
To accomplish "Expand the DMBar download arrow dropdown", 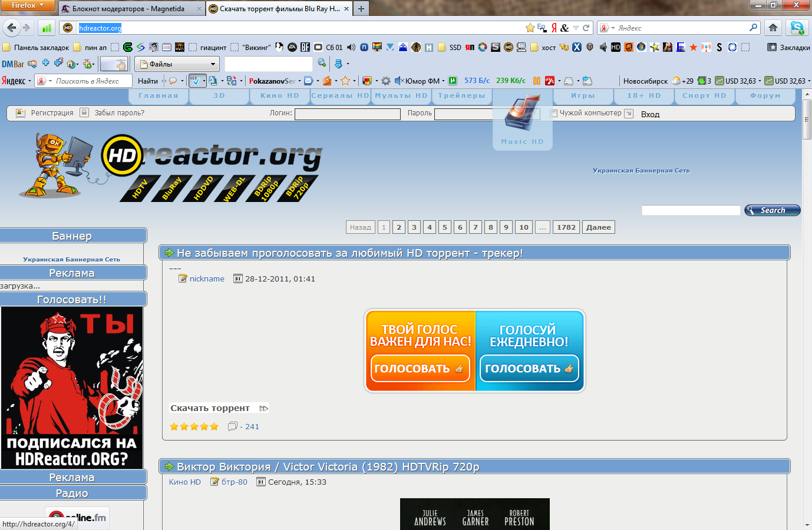I will [348, 64].
